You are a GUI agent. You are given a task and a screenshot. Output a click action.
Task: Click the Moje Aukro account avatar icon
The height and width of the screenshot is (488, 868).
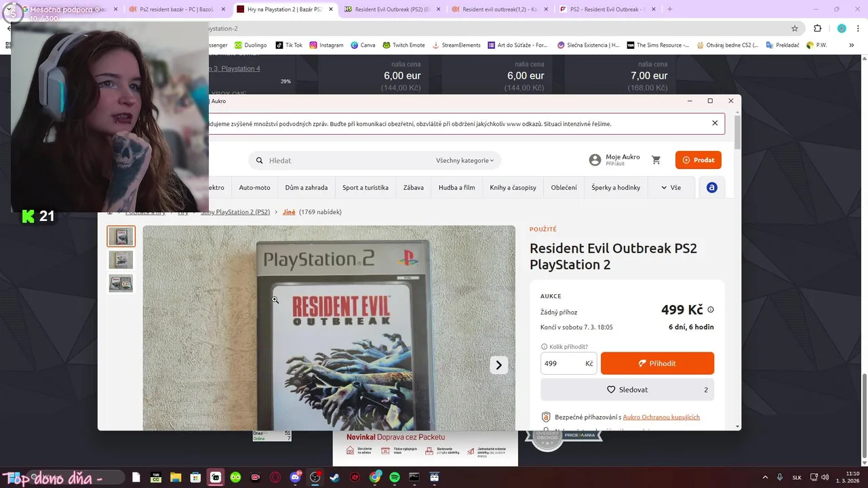(x=595, y=160)
